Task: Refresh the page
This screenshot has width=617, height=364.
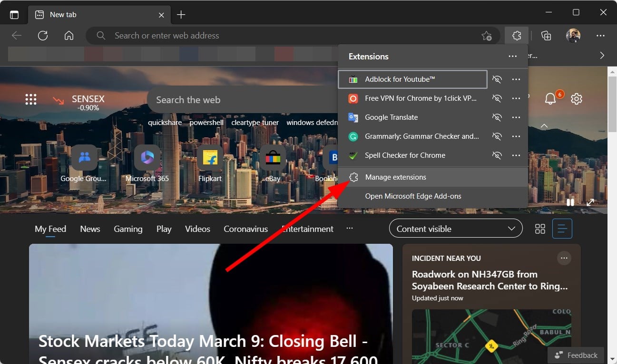Action: click(43, 36)
